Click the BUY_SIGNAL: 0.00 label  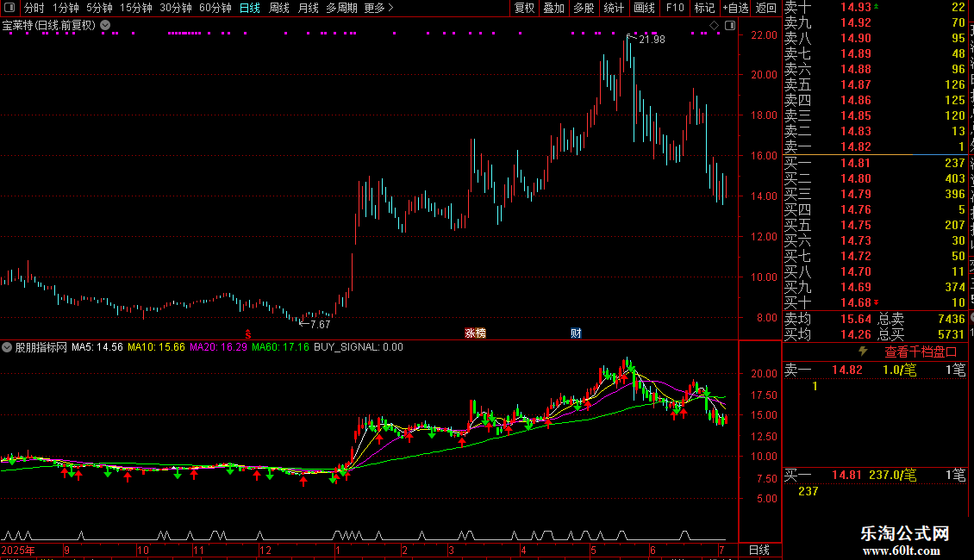pos(359,347)
